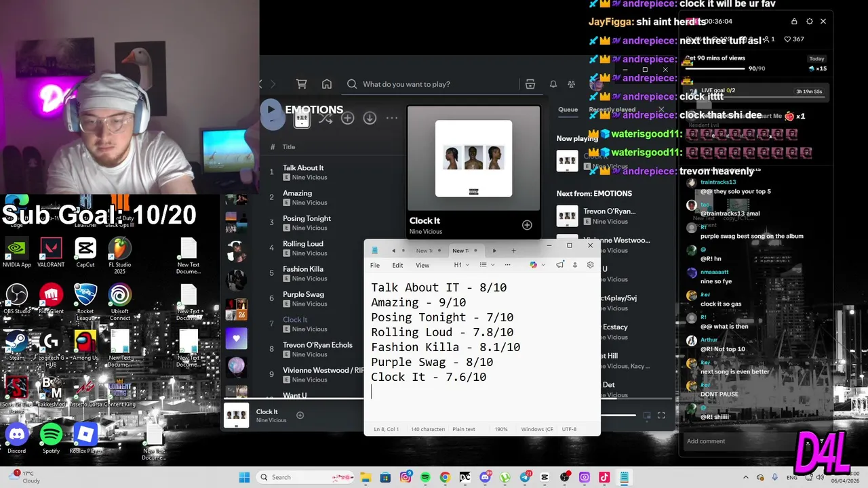Click the Add comment field in chat
The height and width of the screenshot is (488, 868).
pyautogui.click(x=739, y=441)
